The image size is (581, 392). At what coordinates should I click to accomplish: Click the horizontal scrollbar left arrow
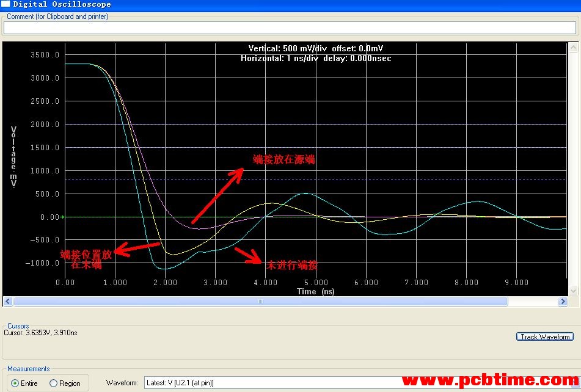[x=8, y=301]
